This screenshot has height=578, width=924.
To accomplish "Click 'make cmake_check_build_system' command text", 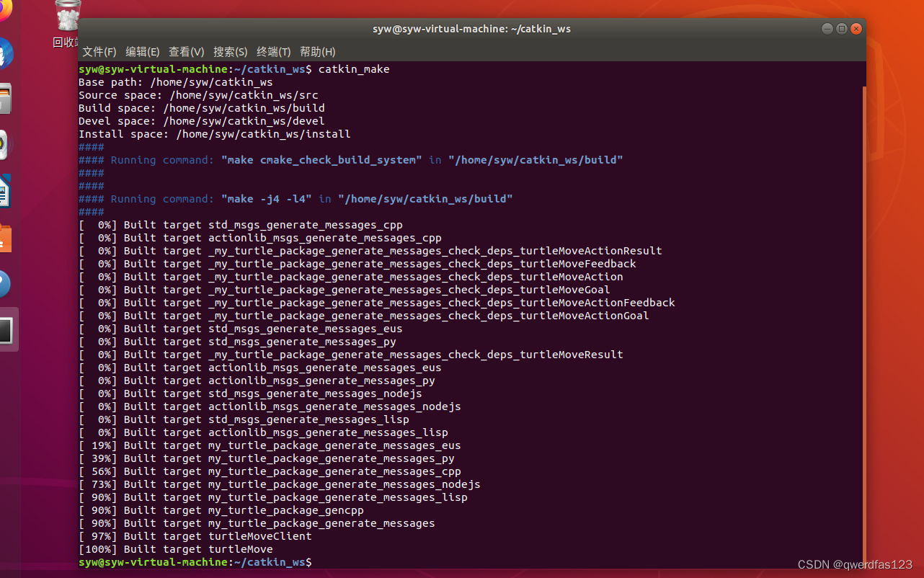I will [x=321, y=160].
